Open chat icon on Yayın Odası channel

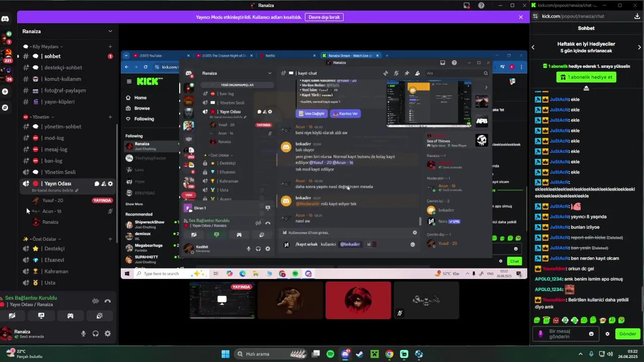[97, 184]
